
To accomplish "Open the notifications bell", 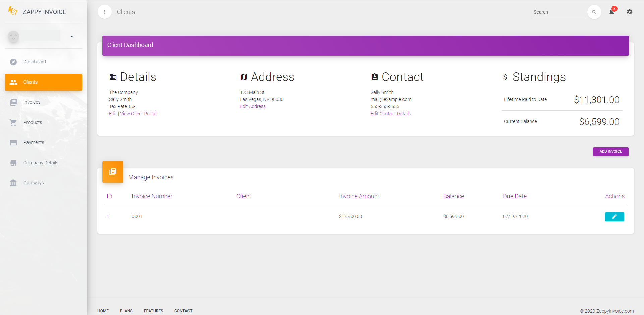I will [612, 12].
